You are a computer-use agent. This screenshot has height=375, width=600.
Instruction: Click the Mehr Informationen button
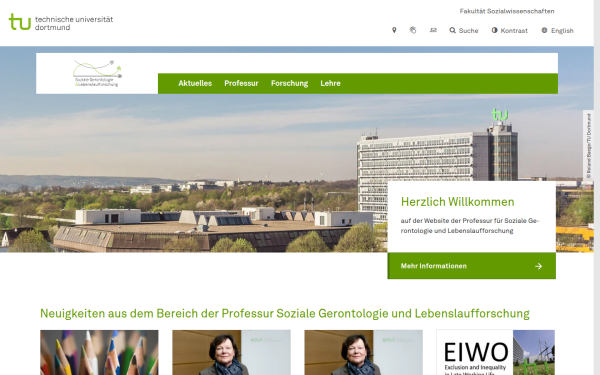(471, 266)
